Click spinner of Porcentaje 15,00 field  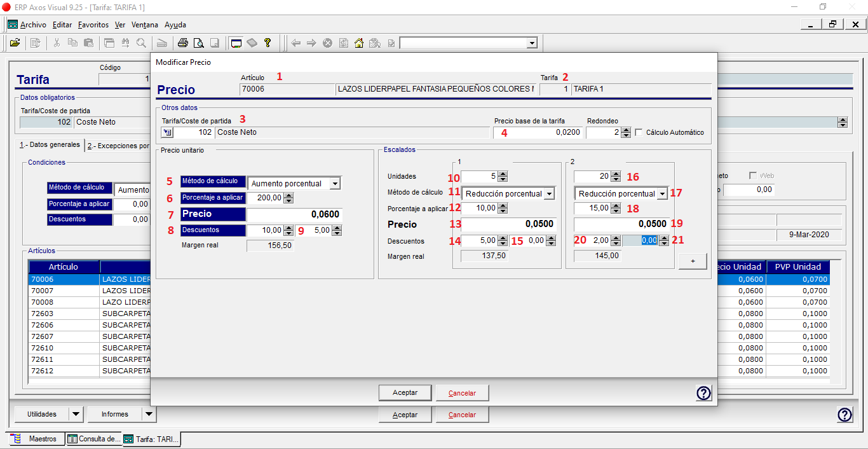coord(615,208)
